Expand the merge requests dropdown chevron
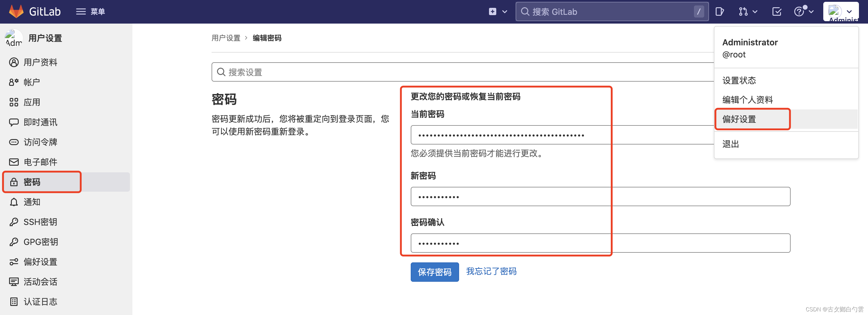Screen dimensions: 868x315 point(755,12)
